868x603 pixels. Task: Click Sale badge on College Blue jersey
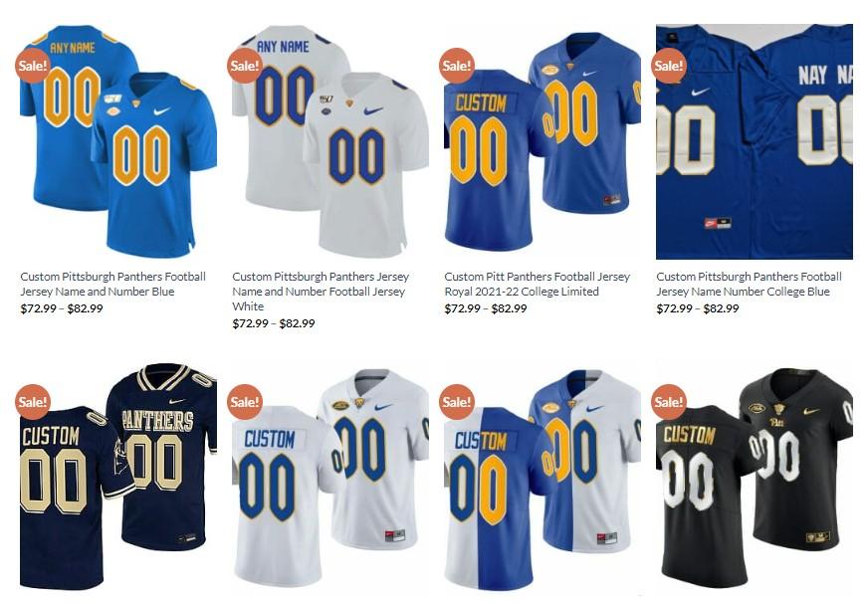tap(669, 66)
